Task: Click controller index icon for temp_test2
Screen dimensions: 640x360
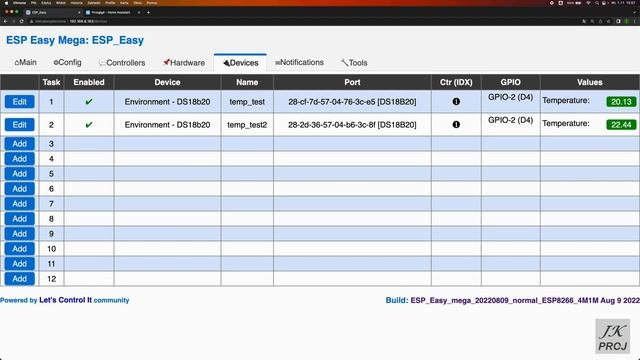Action: [456, 124]
